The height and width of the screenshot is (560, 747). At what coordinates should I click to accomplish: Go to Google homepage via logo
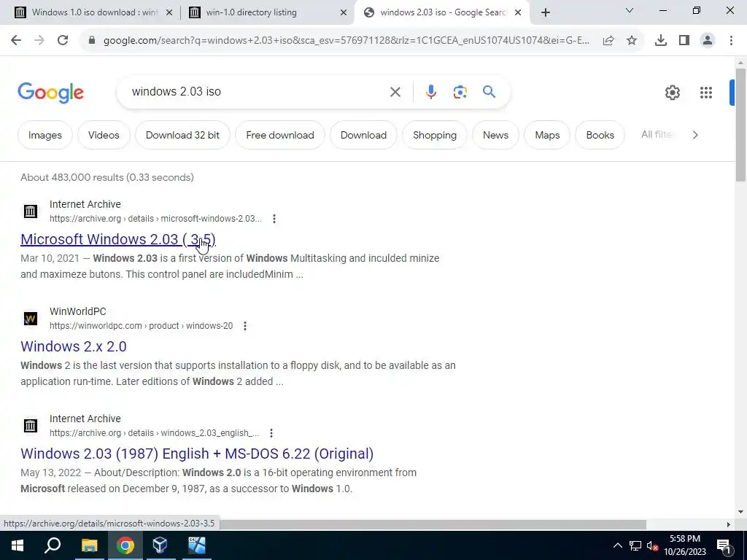coord(50,93)
